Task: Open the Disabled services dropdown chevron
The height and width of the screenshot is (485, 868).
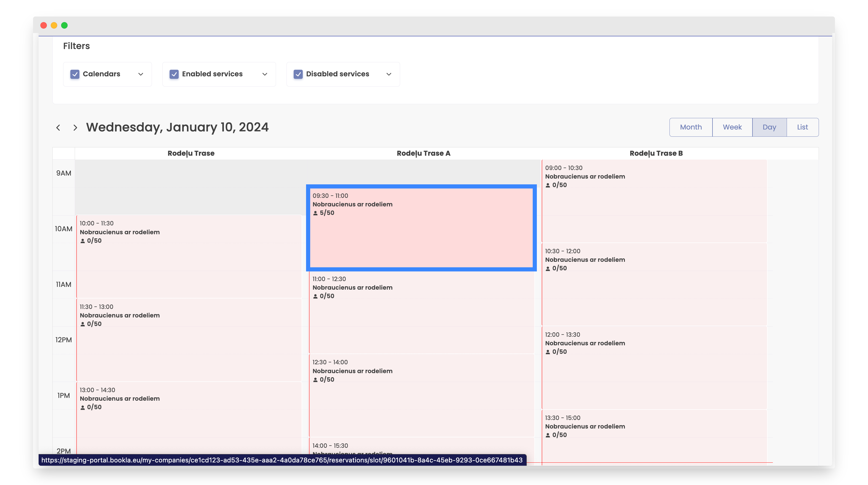Action: 389,74
